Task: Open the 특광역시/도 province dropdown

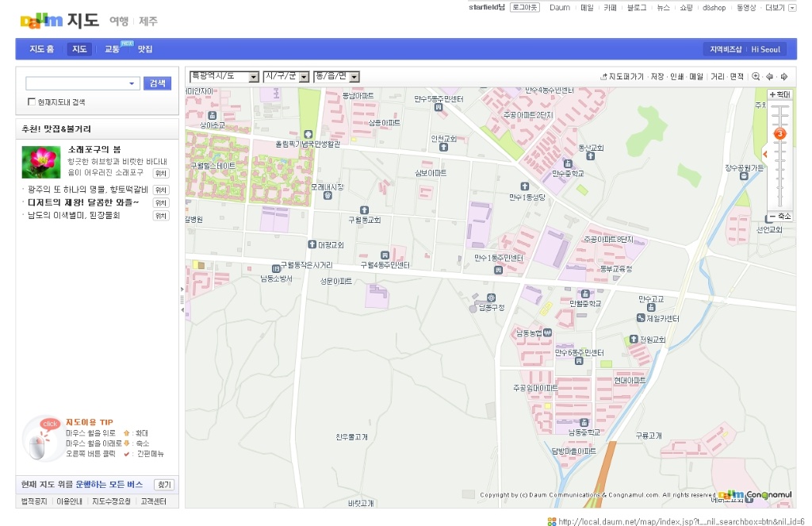Action: [224, 77]
